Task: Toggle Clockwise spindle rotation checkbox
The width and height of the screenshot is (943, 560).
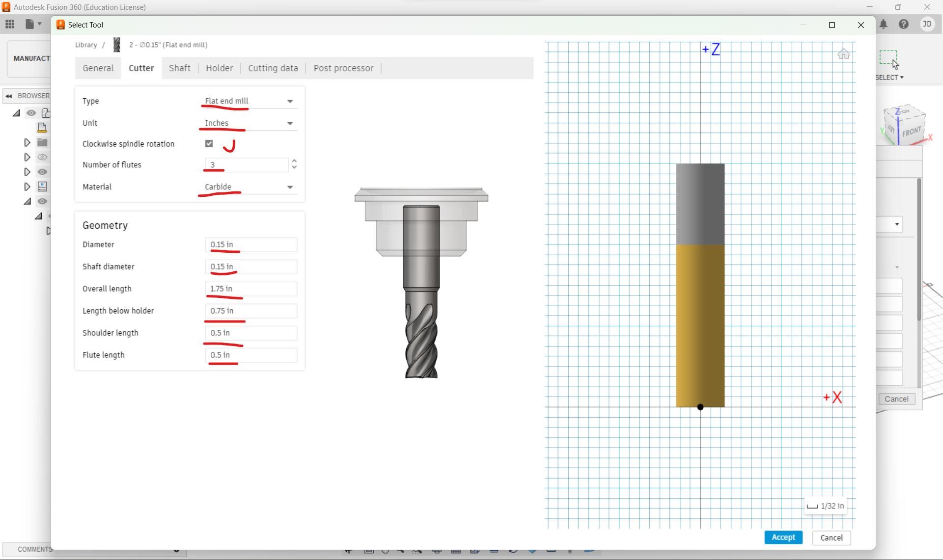Action: pyautogui.click(x=209, y=144)
